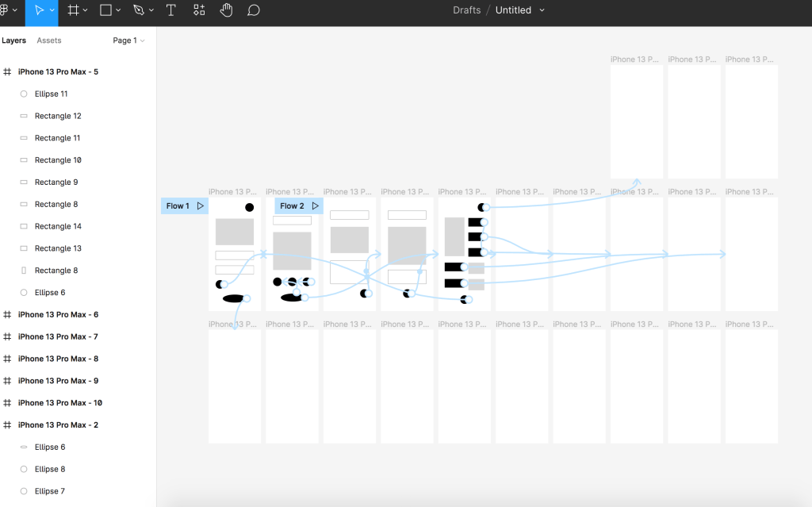Screen dimensions: 812x507
Task: Open the Figma main menu
Action: [6, 10]
